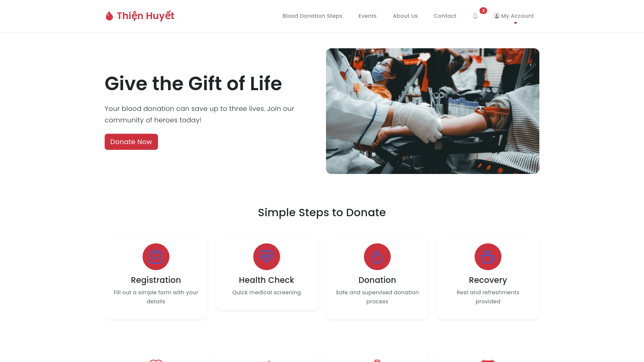Go to the Events page
Image resolution: width=644 pixels, height=362 pixels.
tap(367, 16)
